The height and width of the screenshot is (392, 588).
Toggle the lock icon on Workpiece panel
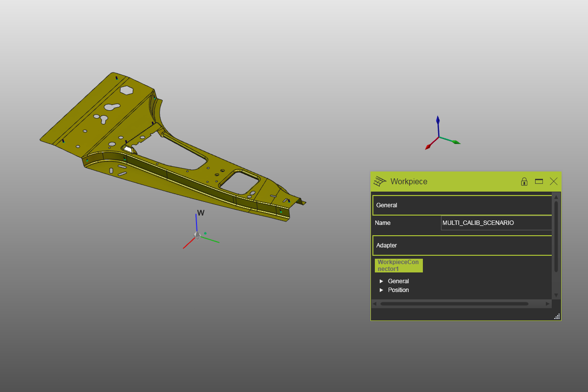tap(524, 181)
